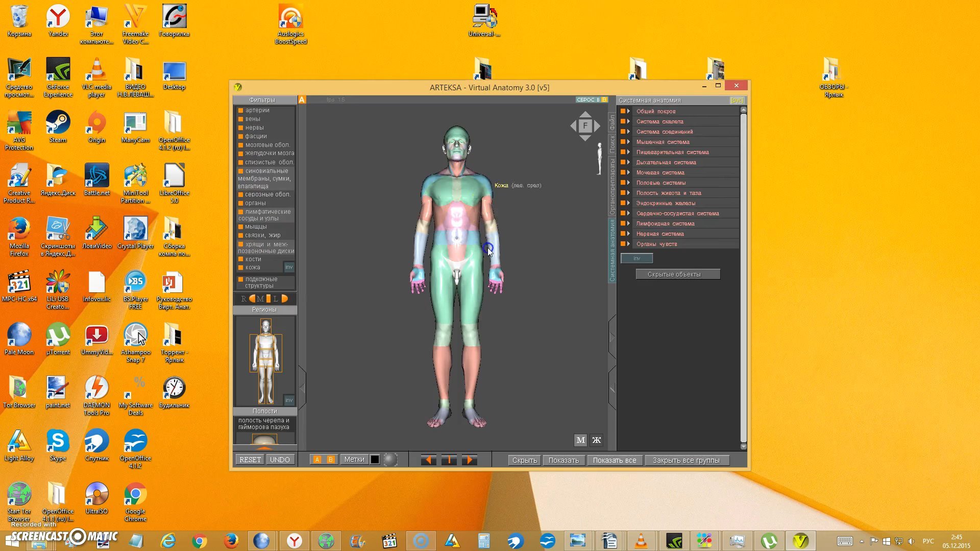Click the gray sphere icon next to Метки
The width and height of the screenshot is (980, 551).
point(390,460)
